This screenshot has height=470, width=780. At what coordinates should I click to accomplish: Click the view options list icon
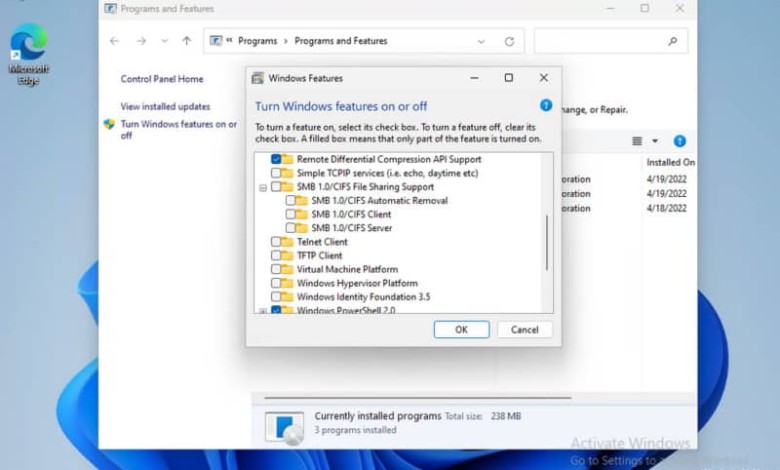[637, 141]
